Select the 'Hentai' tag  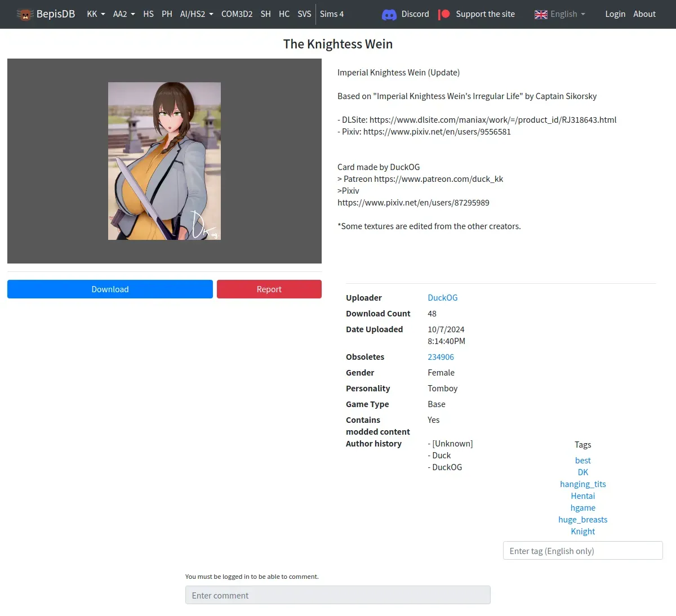tap(583, 496)
